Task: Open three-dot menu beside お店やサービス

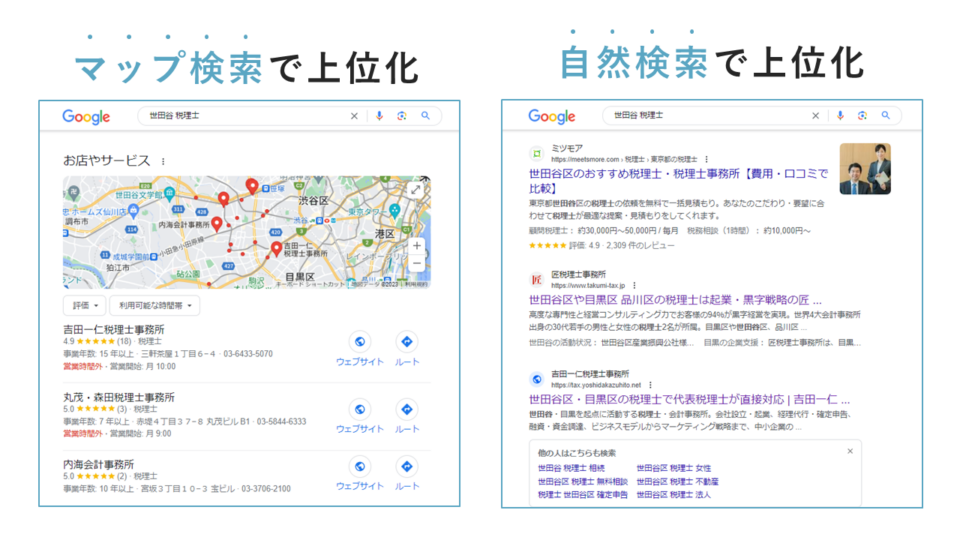Action: [163, 161]
